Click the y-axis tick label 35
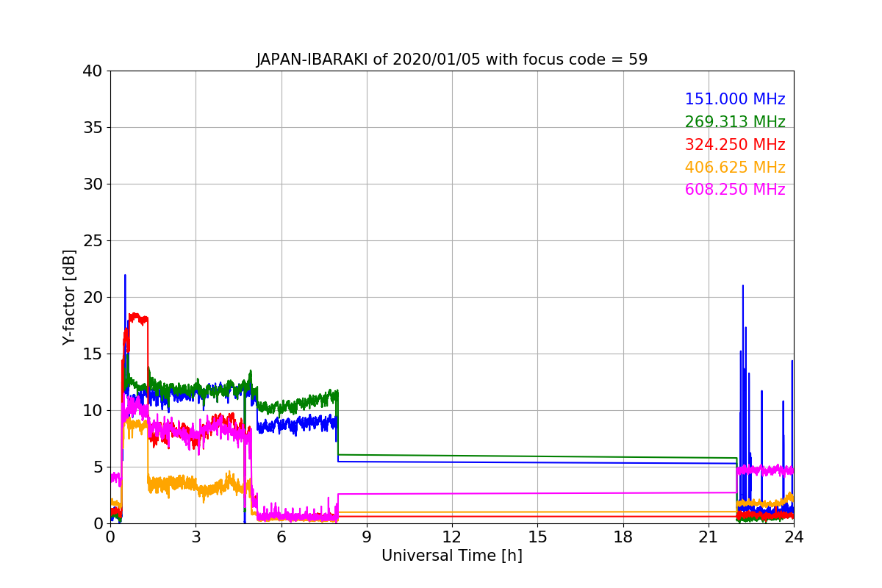This screenshot has height=588, width=882. 92,128
